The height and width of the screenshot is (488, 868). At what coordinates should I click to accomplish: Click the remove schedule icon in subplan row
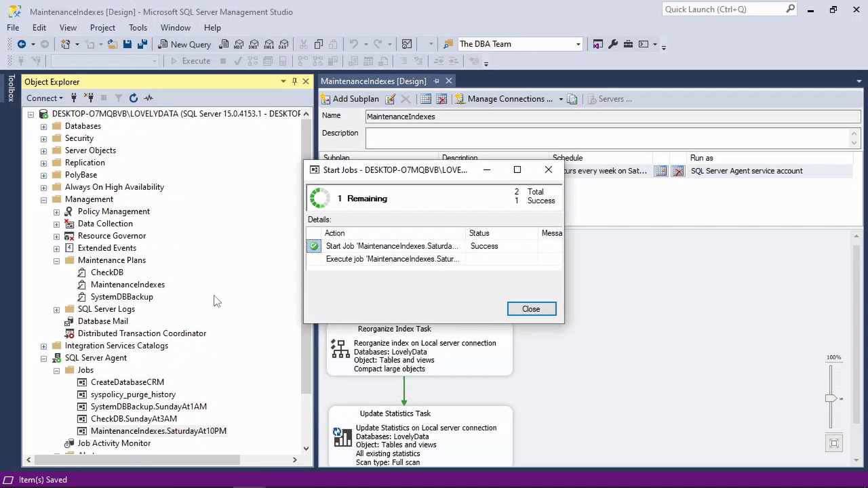(x=678, y=171)
